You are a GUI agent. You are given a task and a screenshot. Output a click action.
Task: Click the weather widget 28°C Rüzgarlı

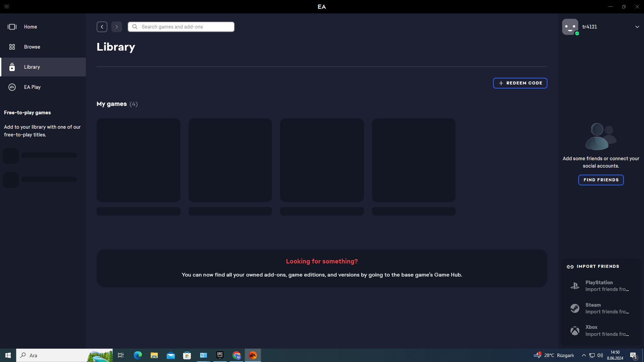coord(554,355)
